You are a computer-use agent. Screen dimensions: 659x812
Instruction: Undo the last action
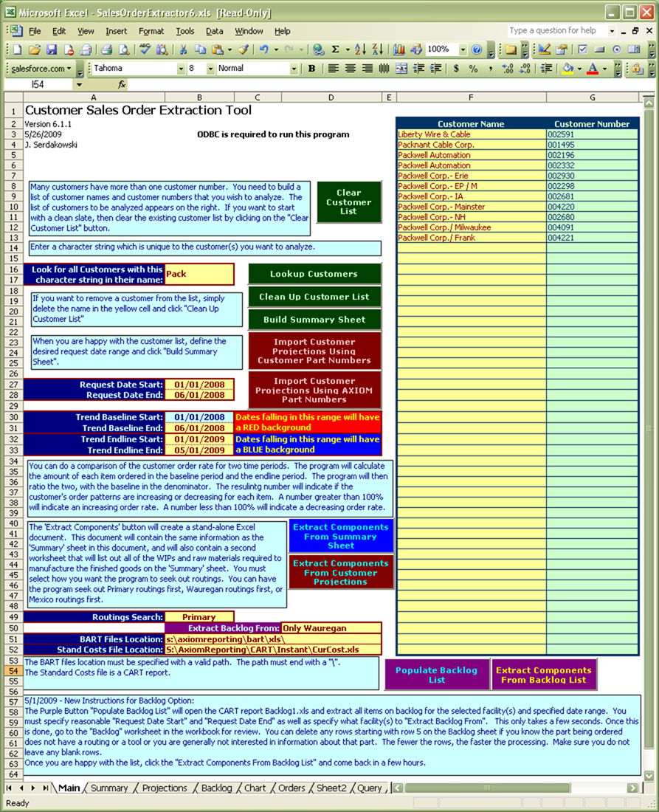pyautogui.click(x=264, y=49)
